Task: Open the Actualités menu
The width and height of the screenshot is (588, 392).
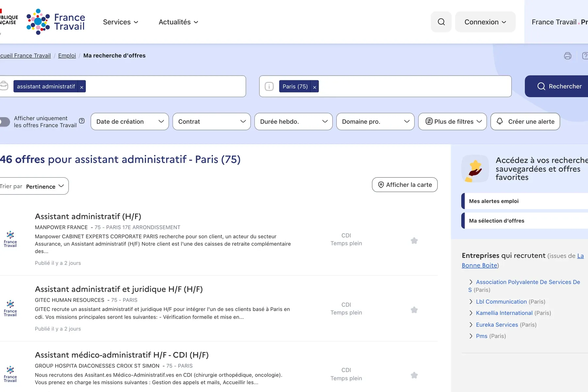Action: click(x=178, y=22)
